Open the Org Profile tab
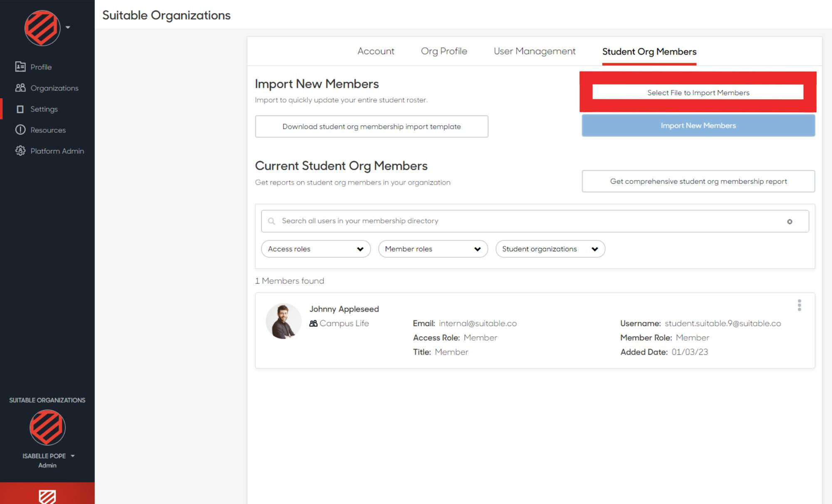 pyautogui.click(x=443, y=51)
